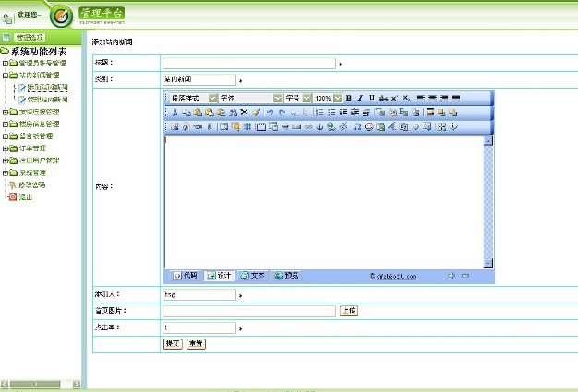Click the 标题 title input field
Image resolution: width=578 pixels, height=392 pixels.
pos(249,63)
